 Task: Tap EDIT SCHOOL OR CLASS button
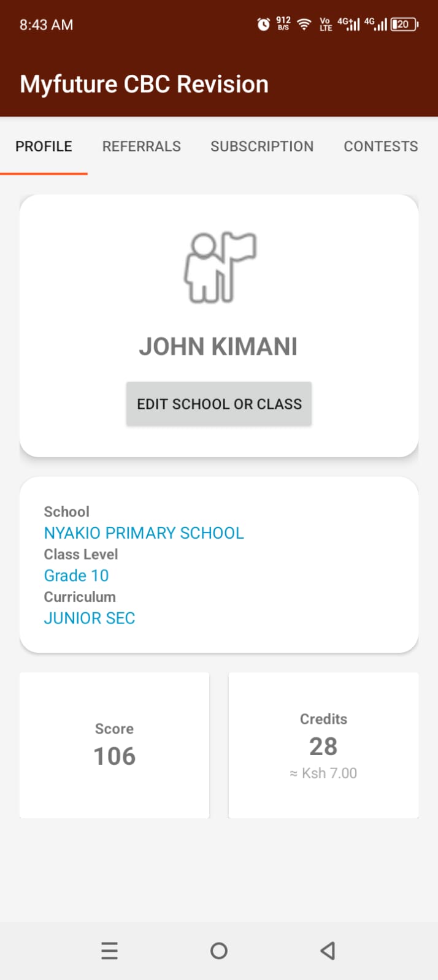point(219,404)
